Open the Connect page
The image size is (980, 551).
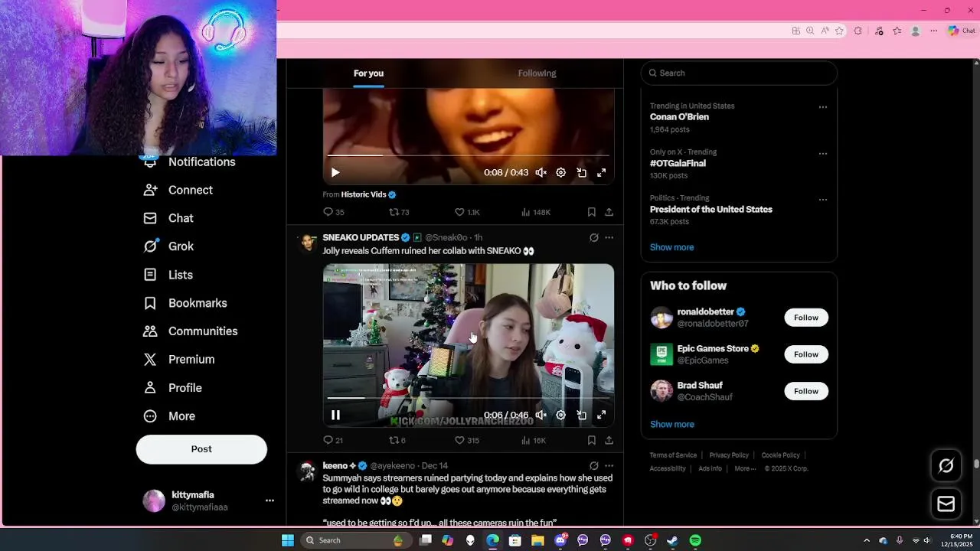[178, 190]
